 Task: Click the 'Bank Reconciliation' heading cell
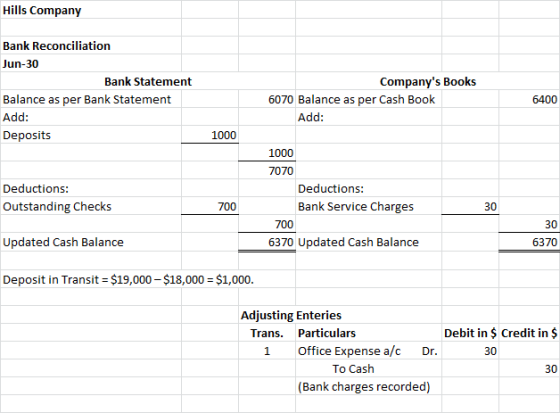56,46
